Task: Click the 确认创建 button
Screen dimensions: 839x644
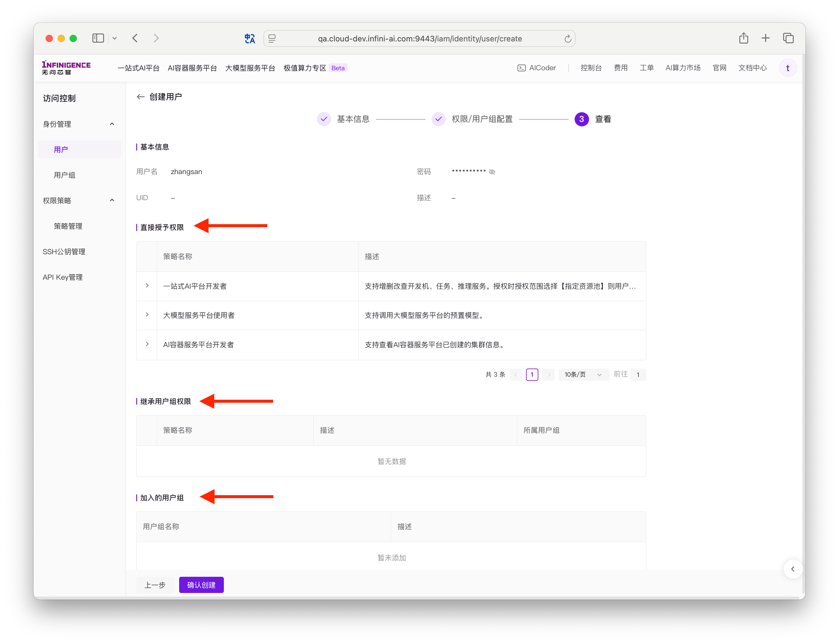Action: pyautogui.click(x=201, y=585)
